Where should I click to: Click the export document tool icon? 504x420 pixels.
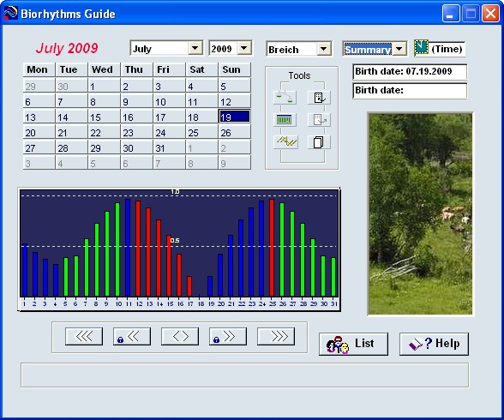pyautogui.click(x=319, y=119)
